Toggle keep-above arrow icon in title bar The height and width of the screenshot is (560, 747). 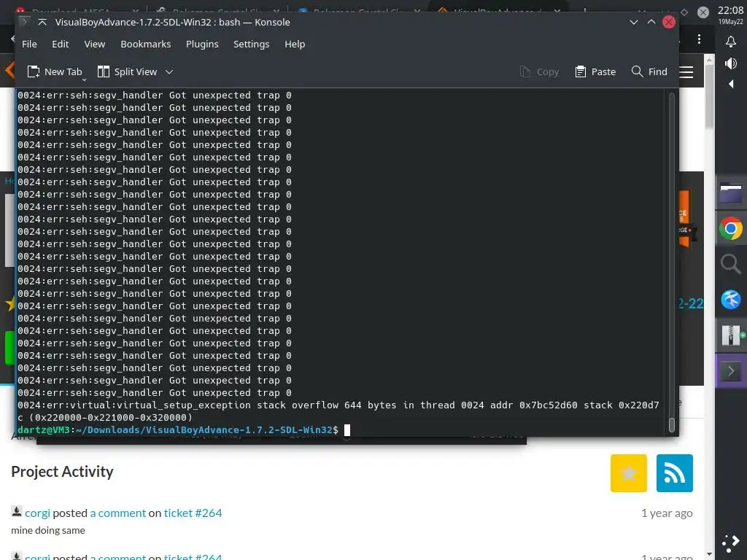(42, 22)
